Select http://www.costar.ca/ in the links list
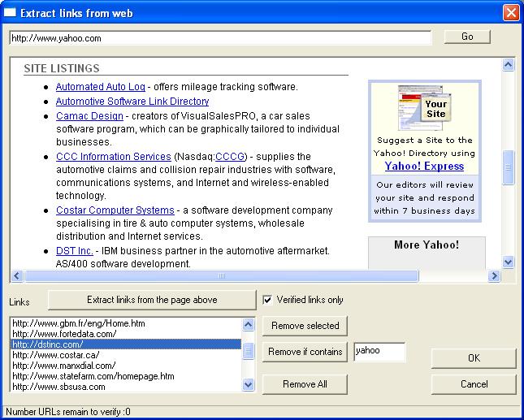The width and height of the screenshot is (524, 420). pyautogui.click(x=126, y=355)
